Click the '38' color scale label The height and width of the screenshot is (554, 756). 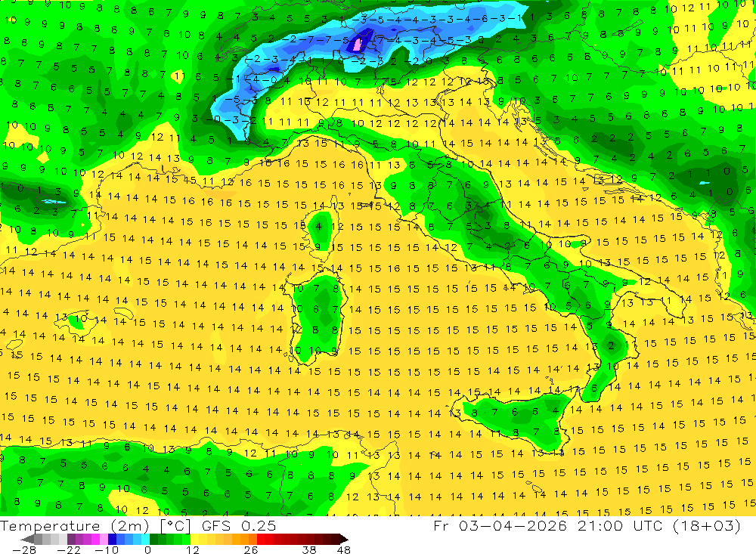tap(309, 549)
